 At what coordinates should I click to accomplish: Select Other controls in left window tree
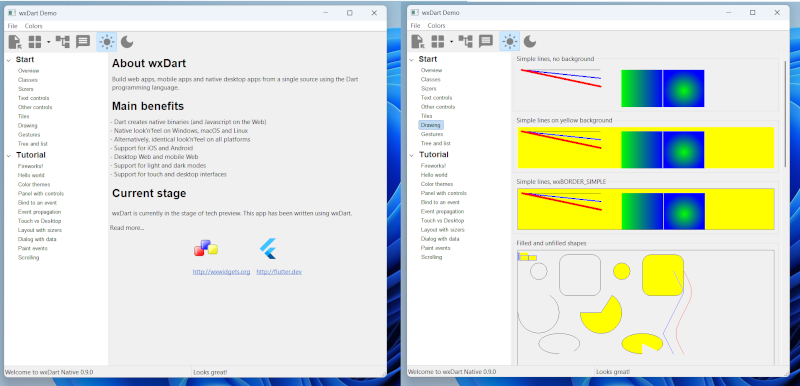click(35, 107)
